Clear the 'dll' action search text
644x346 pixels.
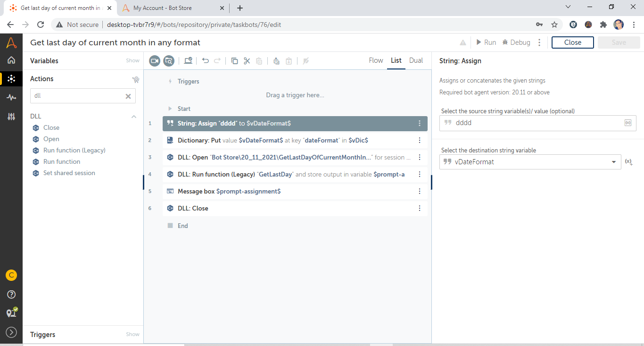click(x=128, y=96)
